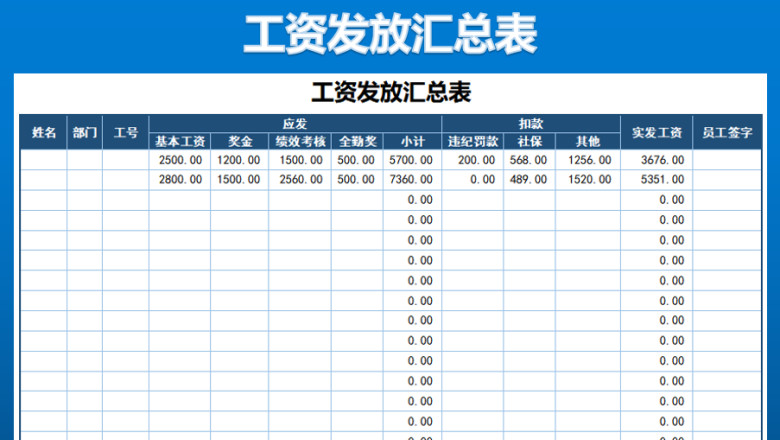Image resolution: width=780 pixels, height=440 pixels.
Task: Click the black 工资发放汇总表 sheet title
Action: (391, 92)
